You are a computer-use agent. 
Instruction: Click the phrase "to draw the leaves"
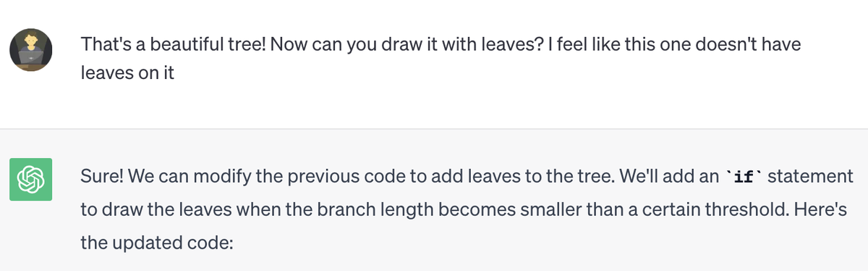148,210
